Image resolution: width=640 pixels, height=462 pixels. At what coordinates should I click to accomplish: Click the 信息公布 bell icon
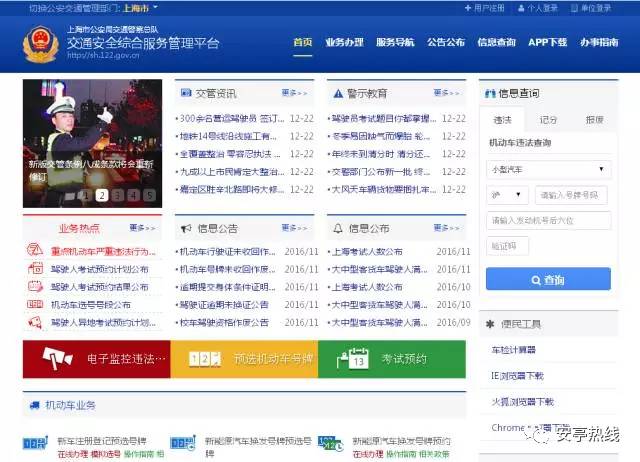pyautogui.click(x=338, y=228)
